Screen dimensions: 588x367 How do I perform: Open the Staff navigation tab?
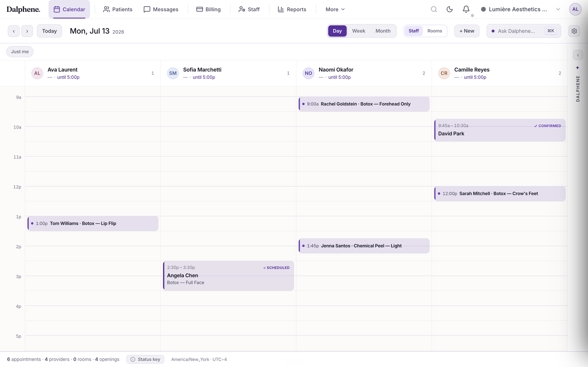click(249, 9)
